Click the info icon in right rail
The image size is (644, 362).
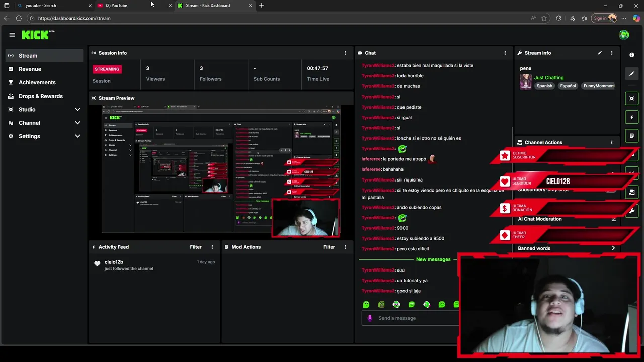coord(632,55)
